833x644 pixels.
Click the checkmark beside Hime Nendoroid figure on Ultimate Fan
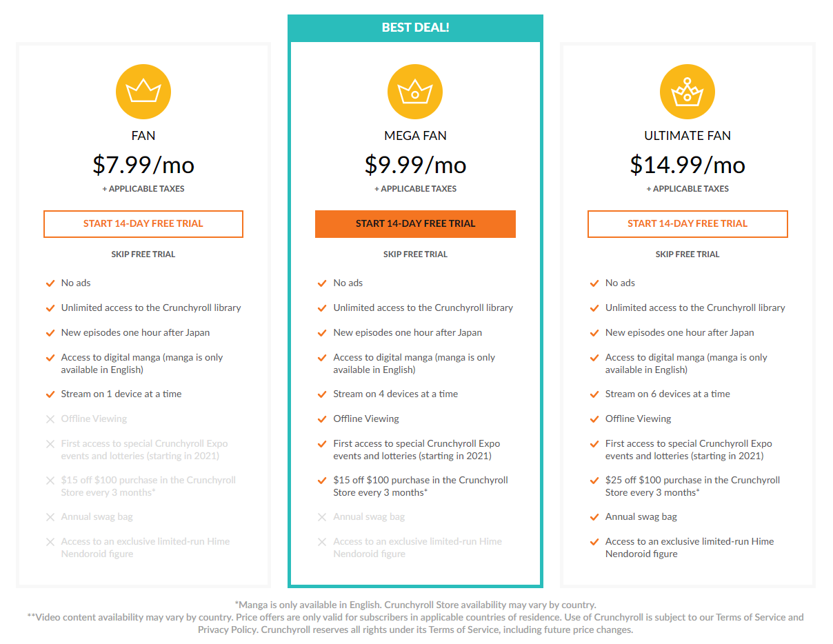click(594, 541)
